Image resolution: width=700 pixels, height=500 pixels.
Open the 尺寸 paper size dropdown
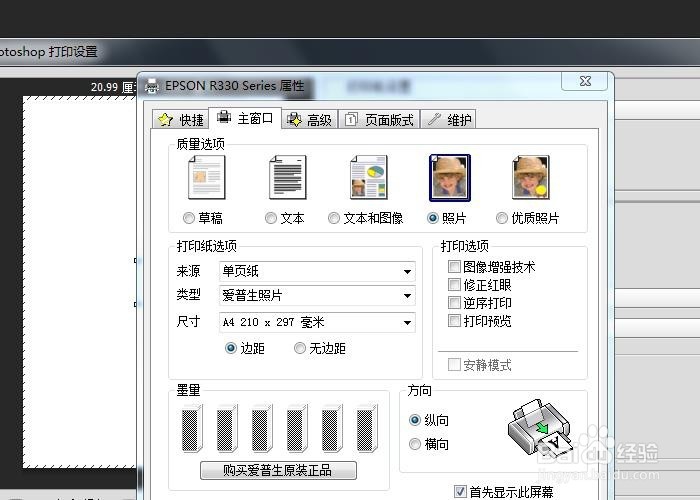coord(317,322)
